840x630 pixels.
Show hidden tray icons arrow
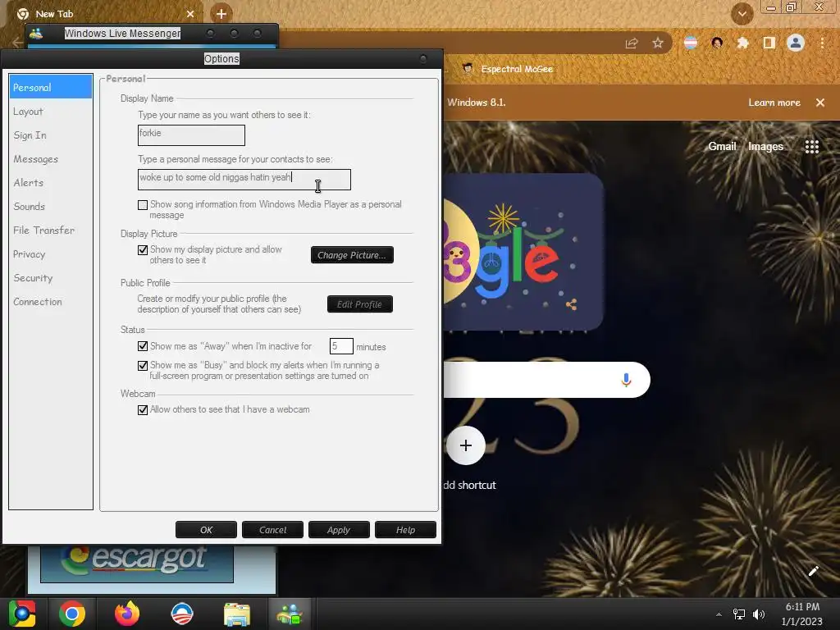point(719,614)
